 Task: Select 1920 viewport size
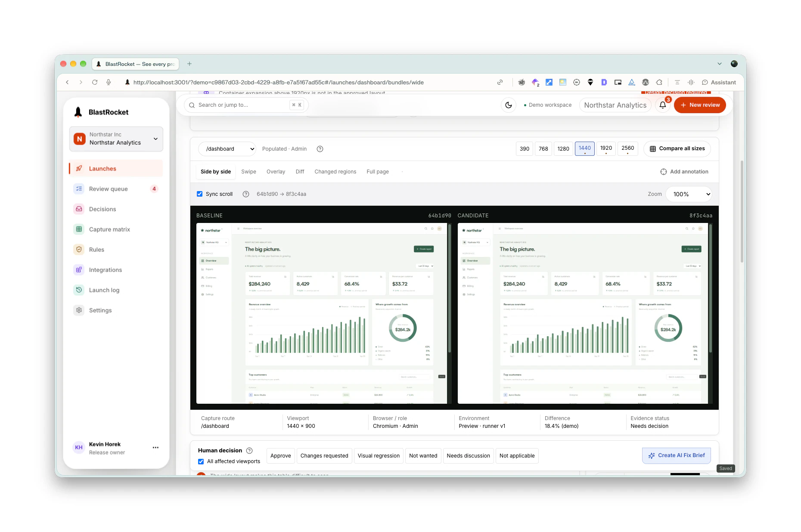[x=606, y=149]
